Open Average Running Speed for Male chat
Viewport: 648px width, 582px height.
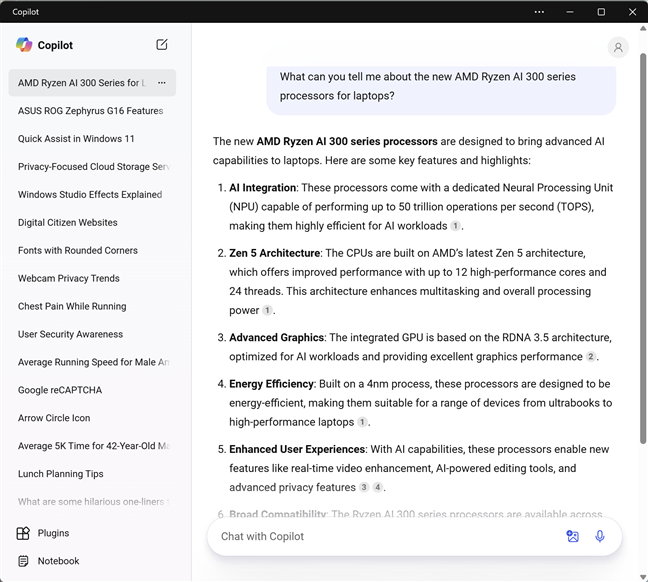tap(92, 362)
